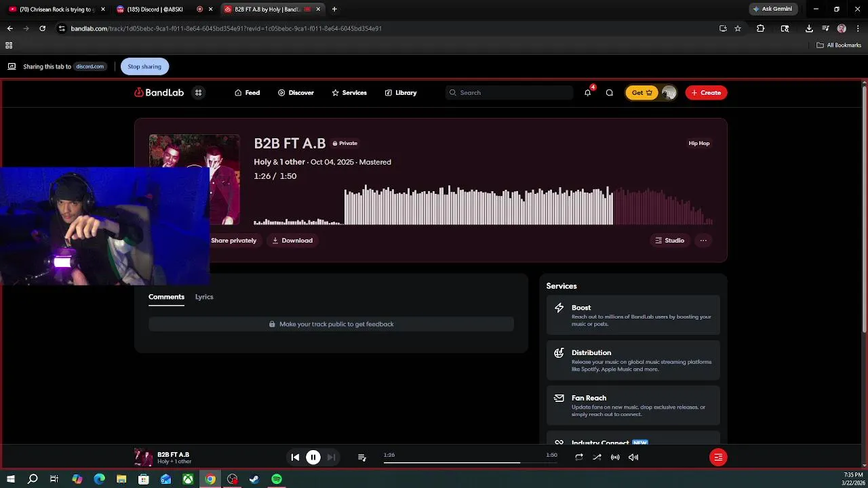Click the Get membership crown button
868x488 pixels.
(642, 93)
